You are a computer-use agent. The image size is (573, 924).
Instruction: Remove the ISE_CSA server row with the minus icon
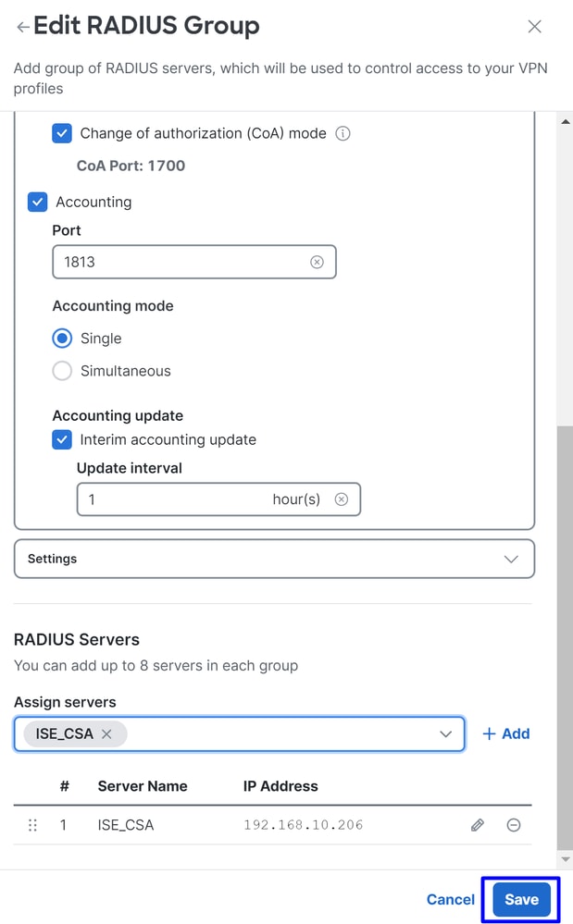click(x=514, y=825)
